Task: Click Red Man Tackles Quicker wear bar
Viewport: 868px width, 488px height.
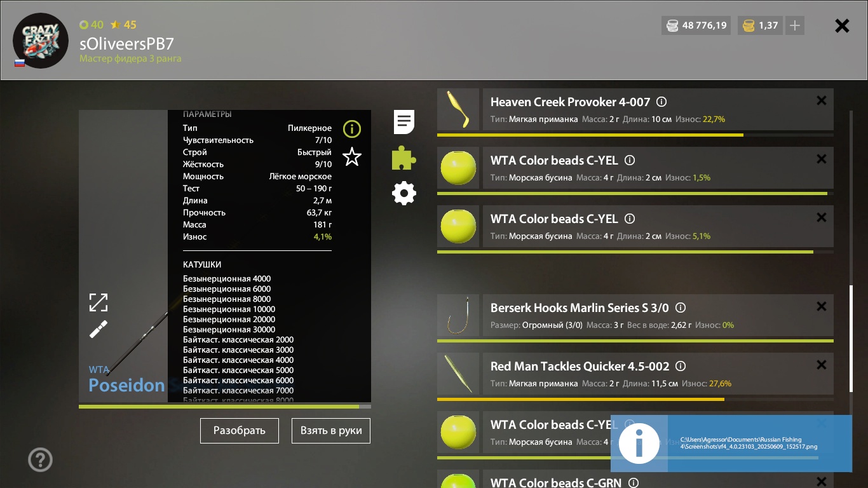Action: pyautogui.click(x=635, y=399)
